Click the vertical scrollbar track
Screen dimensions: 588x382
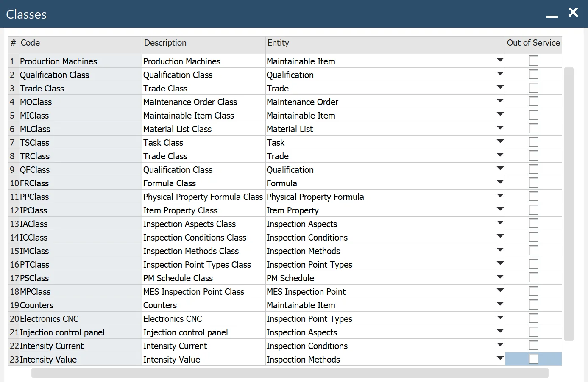pos(568,203)
